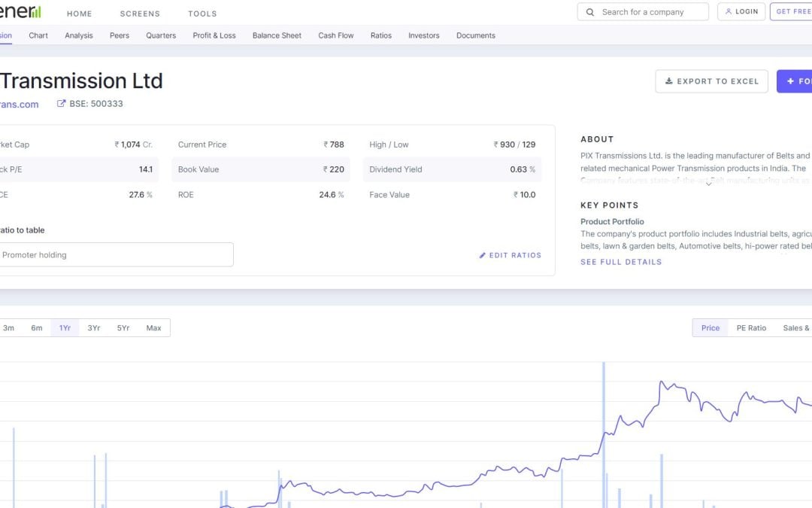Image resolution: width=812 pixels, height=508 pixels.
Task: Jump to the Quarters section
Action: coord(161,35)
